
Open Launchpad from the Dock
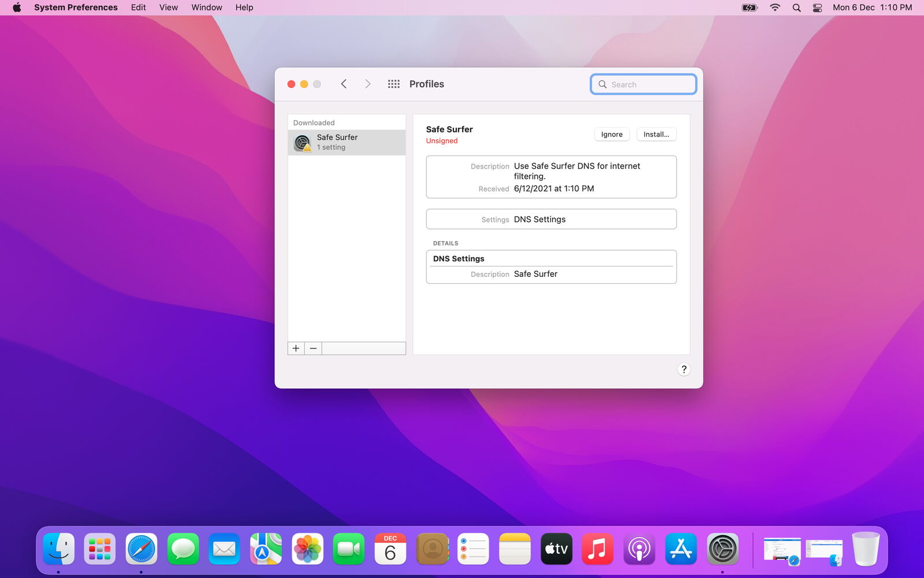[x=100, y=549]
